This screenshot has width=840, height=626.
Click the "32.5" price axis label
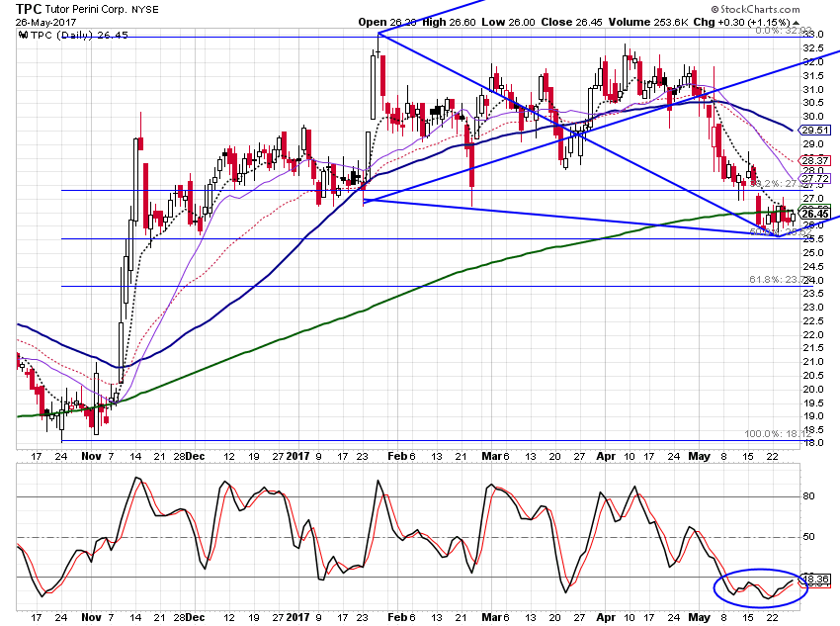[812, 48]
